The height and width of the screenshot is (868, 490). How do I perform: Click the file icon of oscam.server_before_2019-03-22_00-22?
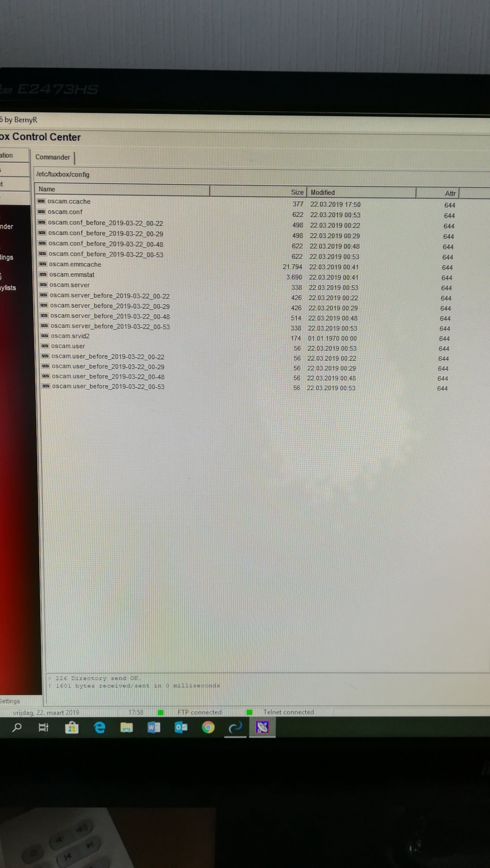tap(44, 295)
